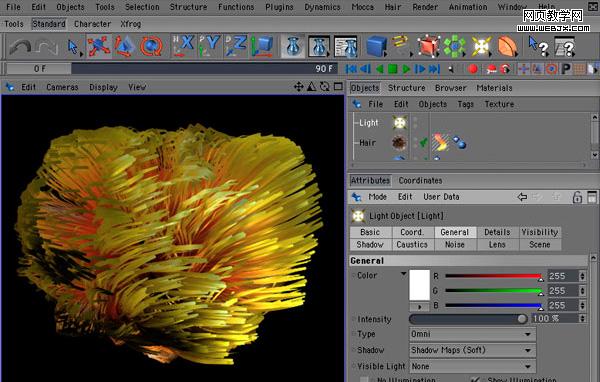Click the viewport move camera icon

298,87
